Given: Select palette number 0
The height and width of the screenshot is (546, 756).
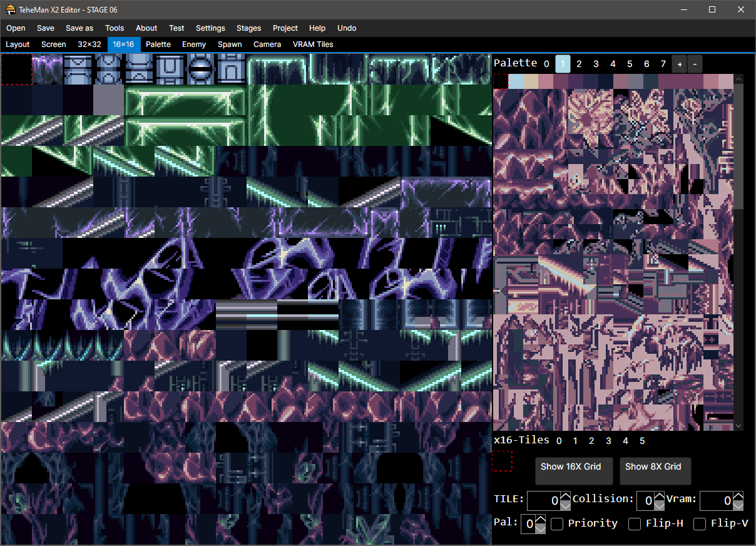Looking at the screenshot, I should tap(546, 64).
